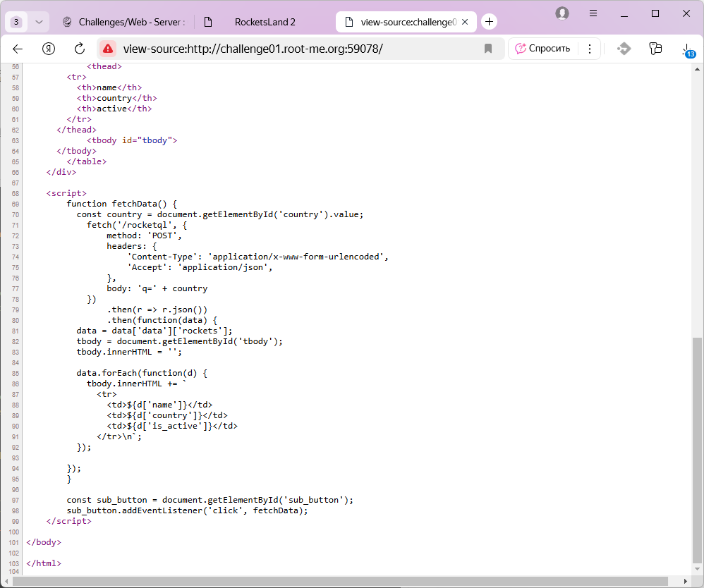This screenshot has height=588, width=704.
Task: Click the "fetch('/rocketql', {" line
Action: coord(137,225)
